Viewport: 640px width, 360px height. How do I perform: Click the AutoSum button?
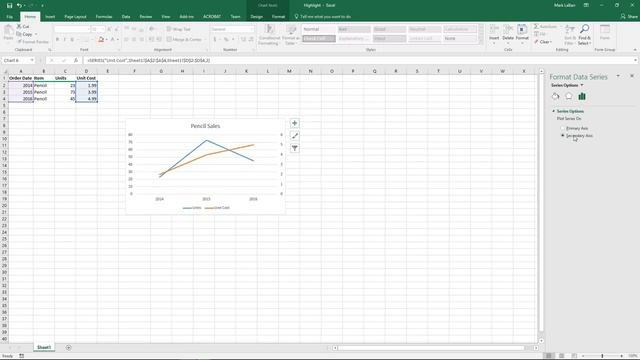click(x=546, y=27)
